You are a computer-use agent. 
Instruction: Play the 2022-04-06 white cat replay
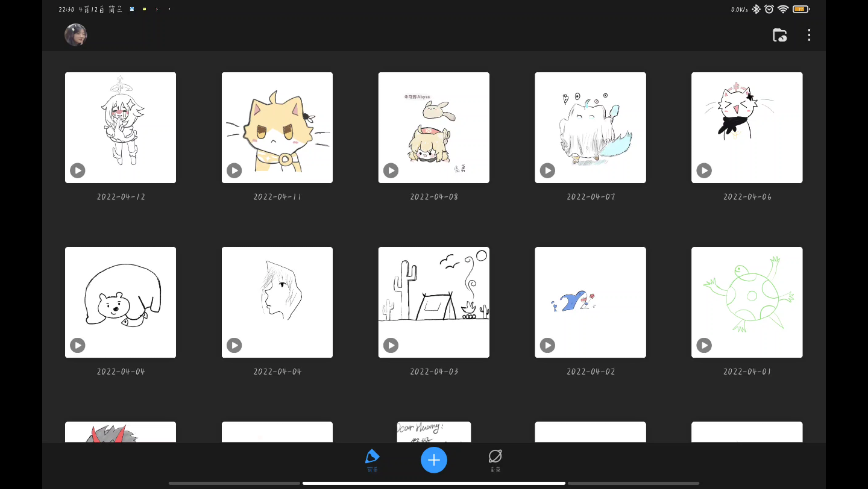704,170
